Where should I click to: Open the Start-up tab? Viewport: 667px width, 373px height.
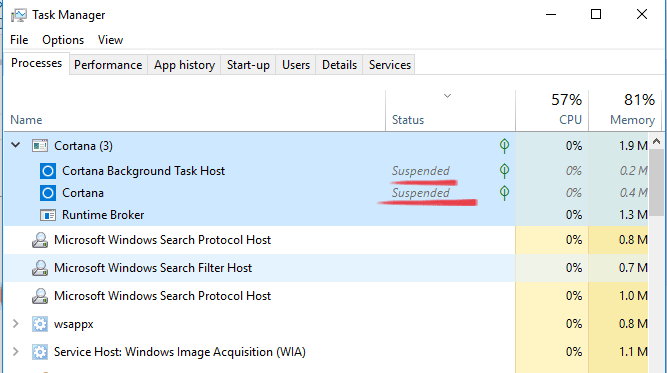click(x=248, y=65)
